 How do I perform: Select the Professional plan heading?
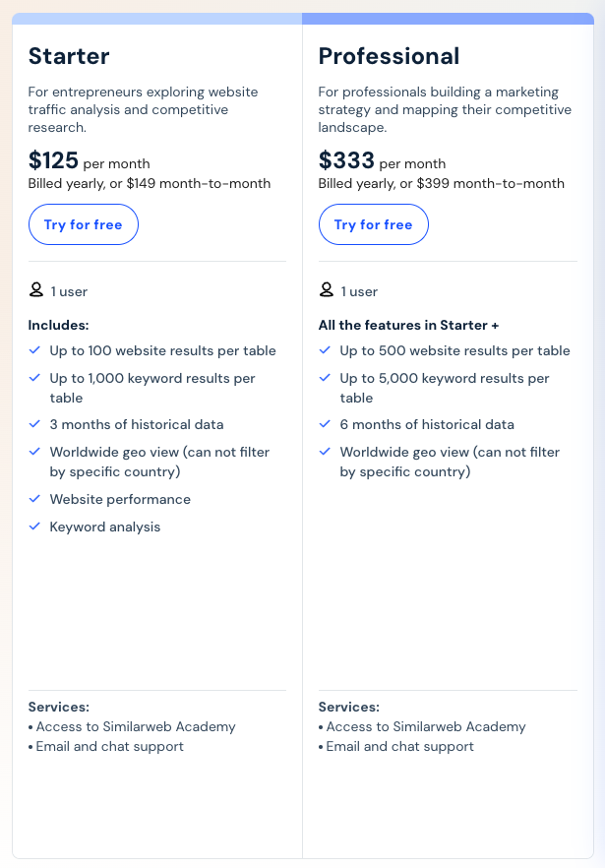click(x=389, y=56)
